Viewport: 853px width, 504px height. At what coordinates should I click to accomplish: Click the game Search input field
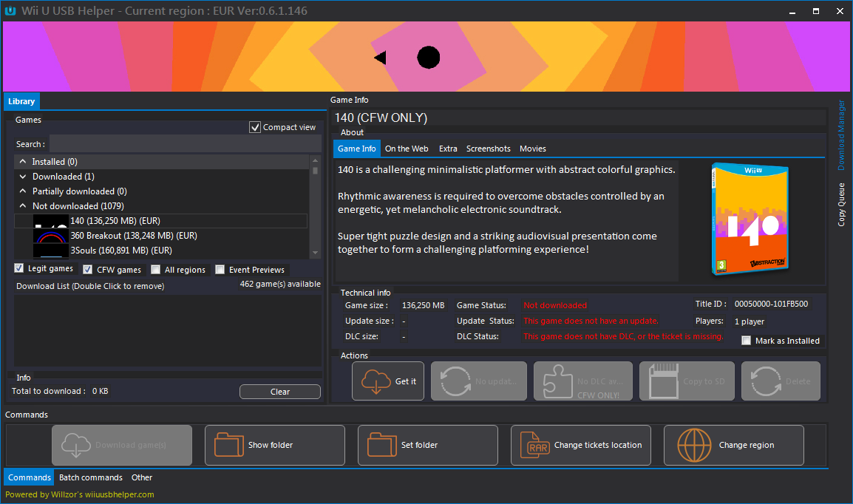tap(185, 143)
